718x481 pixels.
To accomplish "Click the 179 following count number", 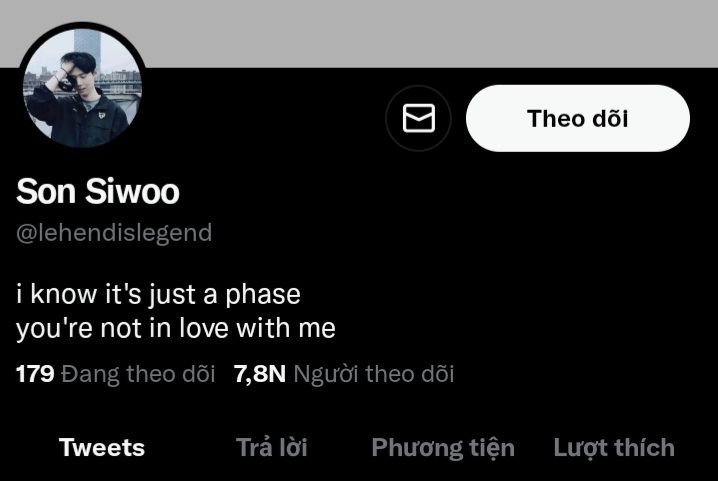I will point(35,374).
